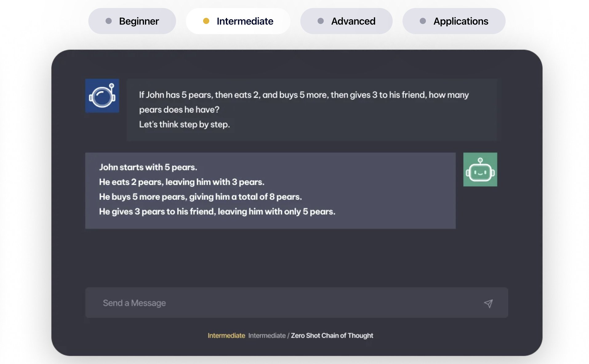Select the Intermediate tab

[x=238, y=21]
